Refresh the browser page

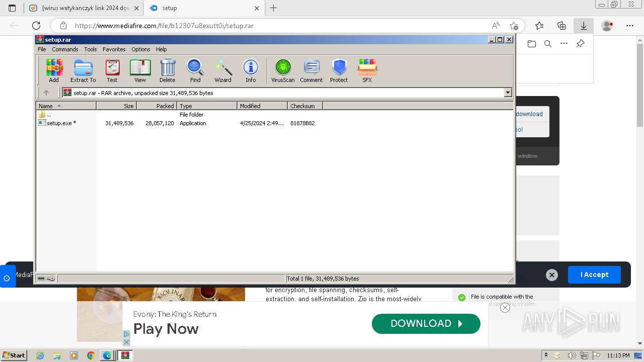36,26
